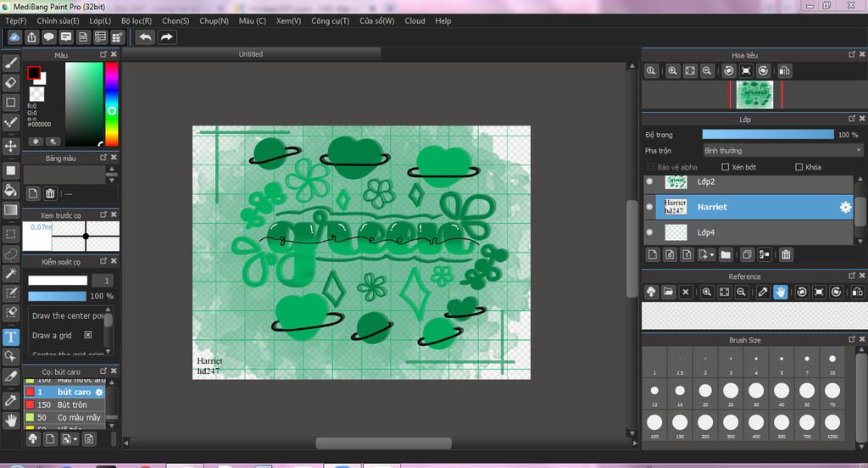Expand the add-layer dropdown arrow in Lớp panel

pos(711,254)
